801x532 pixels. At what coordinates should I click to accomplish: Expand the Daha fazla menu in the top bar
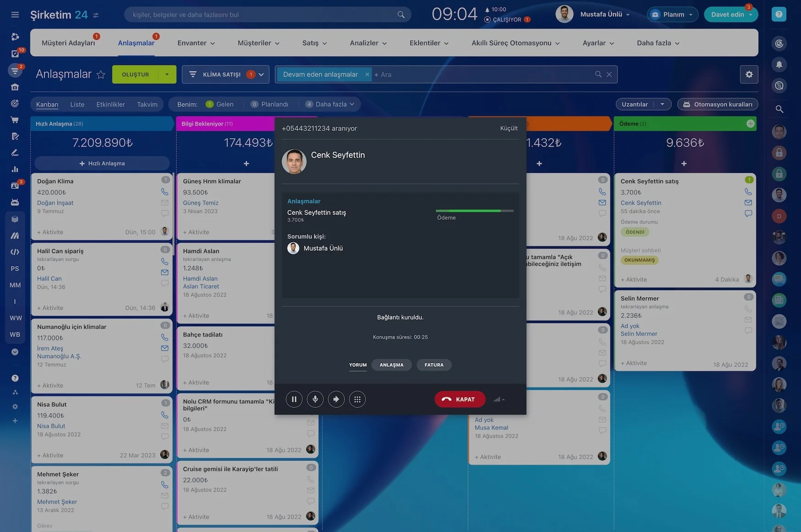click(658, 43)
